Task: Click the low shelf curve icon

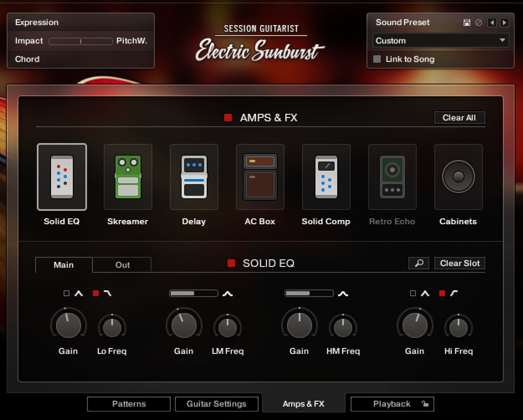Action: (108, 293)
